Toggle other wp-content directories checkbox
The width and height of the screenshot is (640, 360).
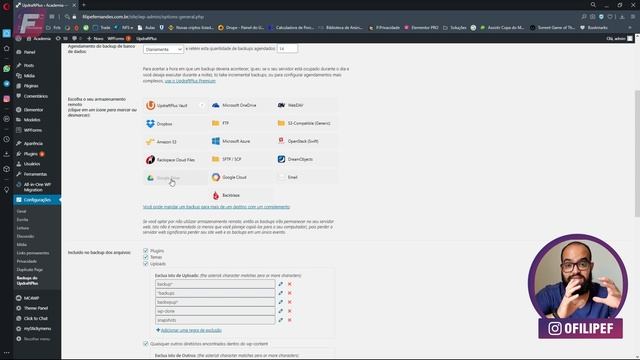tap(146, 344)
